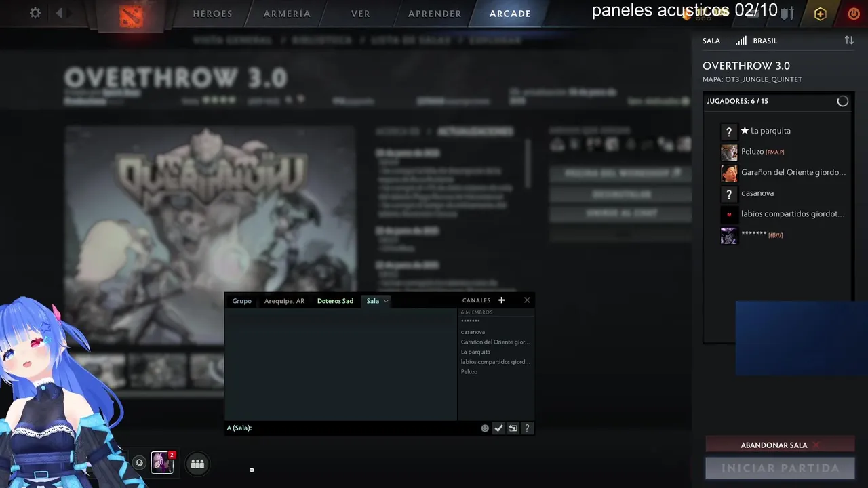Screen dimensions: 868x488
Task: Go back with the left arrow
Action: tap(59, 13)
